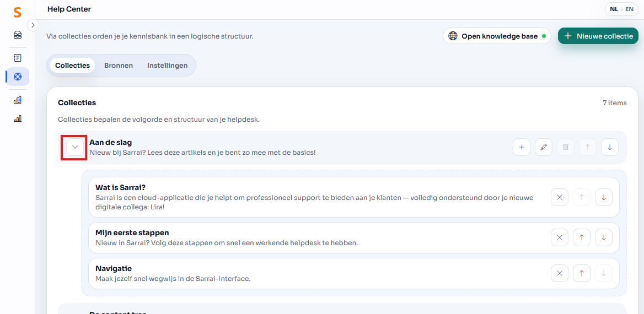The width and height of the screenshot is (644, 314).
Task: Open the Instellingen tab
Action: click(x=167, y=66)
